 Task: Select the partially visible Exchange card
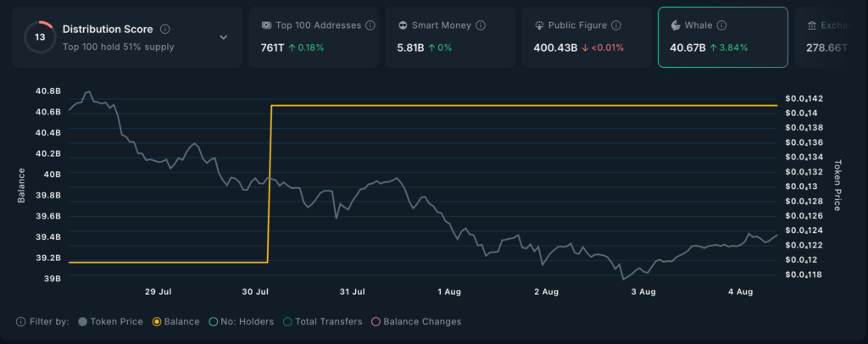pos(821,37)
